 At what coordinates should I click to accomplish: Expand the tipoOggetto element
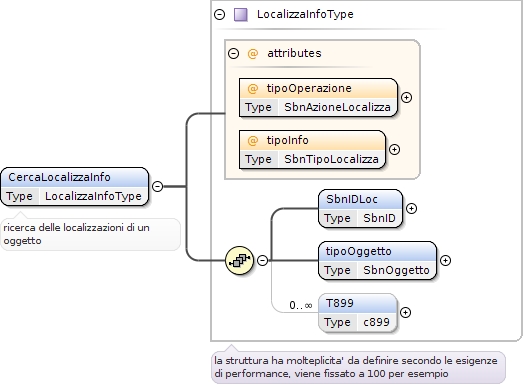point(445,260)
